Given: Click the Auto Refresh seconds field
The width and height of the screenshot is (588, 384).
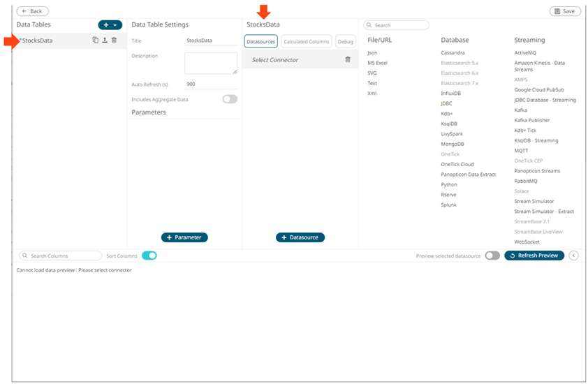Looking at the screenshot, I should point(211,84).
